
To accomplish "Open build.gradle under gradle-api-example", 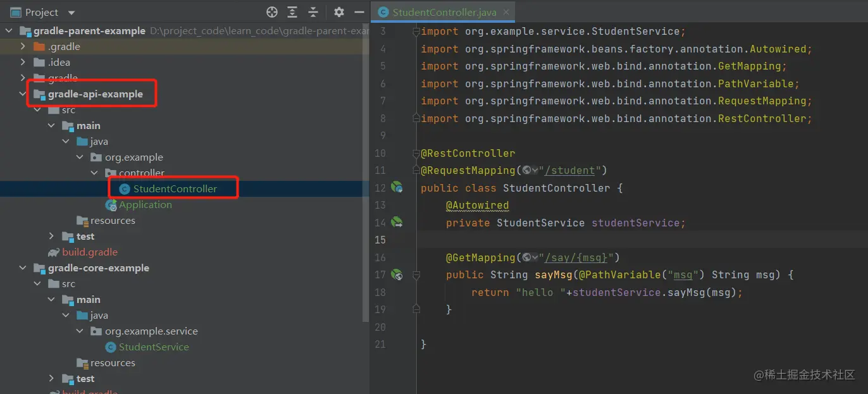I will tap(90, 252).
